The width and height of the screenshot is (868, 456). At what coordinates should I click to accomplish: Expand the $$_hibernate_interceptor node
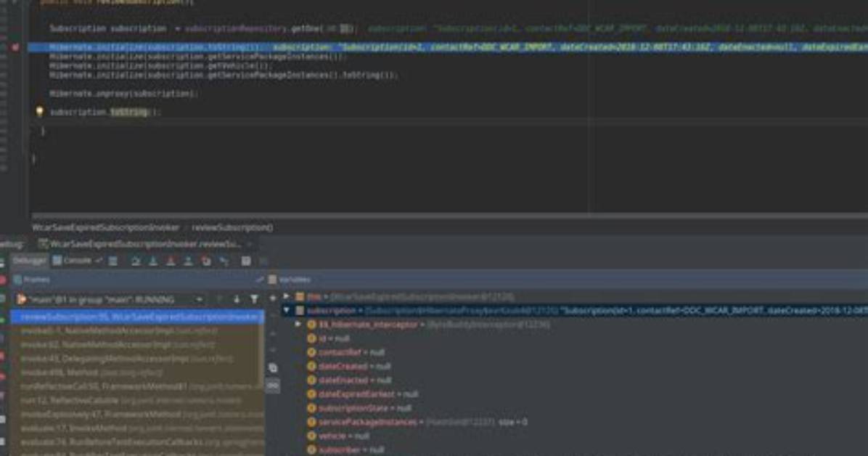click(298, 325)
